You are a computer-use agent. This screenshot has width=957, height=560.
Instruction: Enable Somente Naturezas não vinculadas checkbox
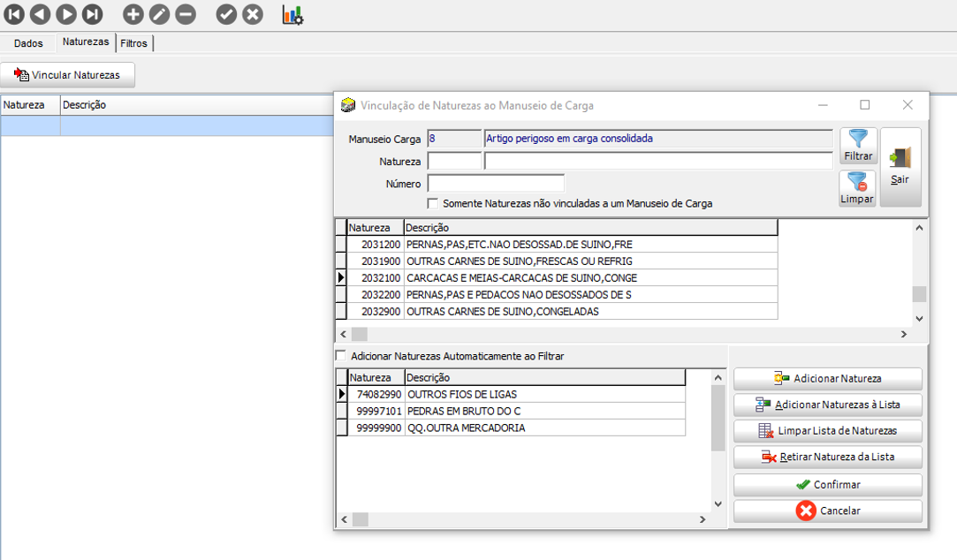[x=433, y=204]
